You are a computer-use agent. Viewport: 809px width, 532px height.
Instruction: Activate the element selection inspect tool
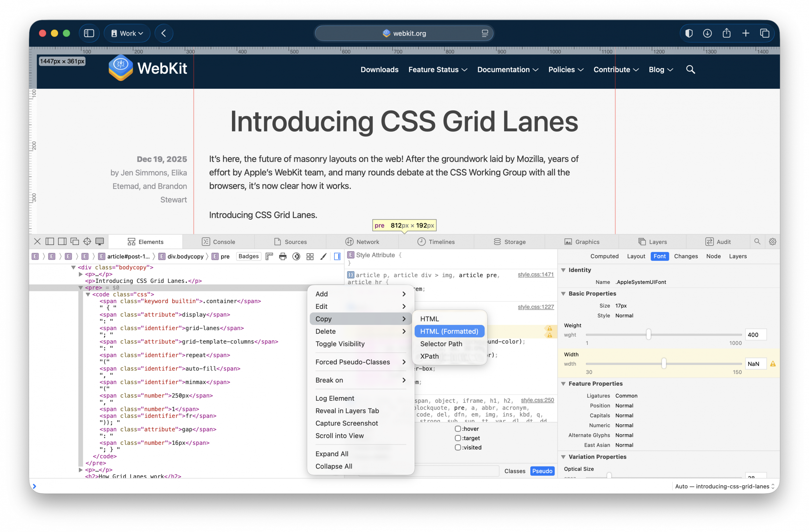[87, 242]
